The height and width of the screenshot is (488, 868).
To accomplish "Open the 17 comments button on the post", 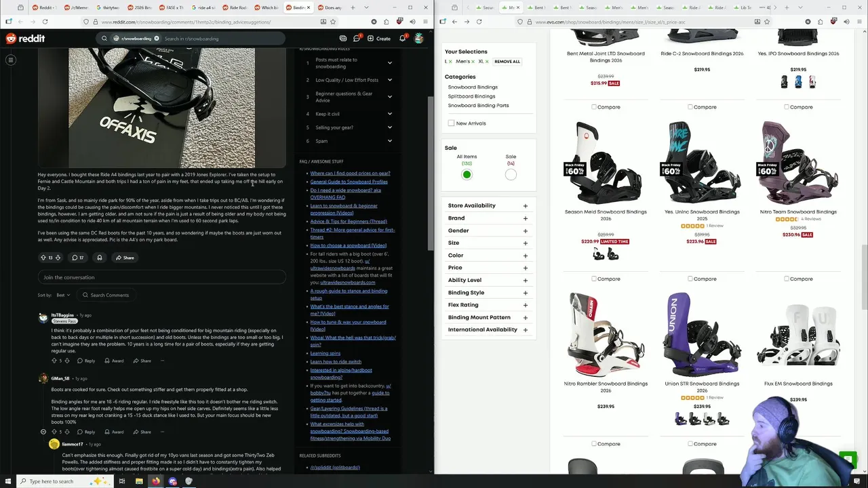I will point(78,258).
